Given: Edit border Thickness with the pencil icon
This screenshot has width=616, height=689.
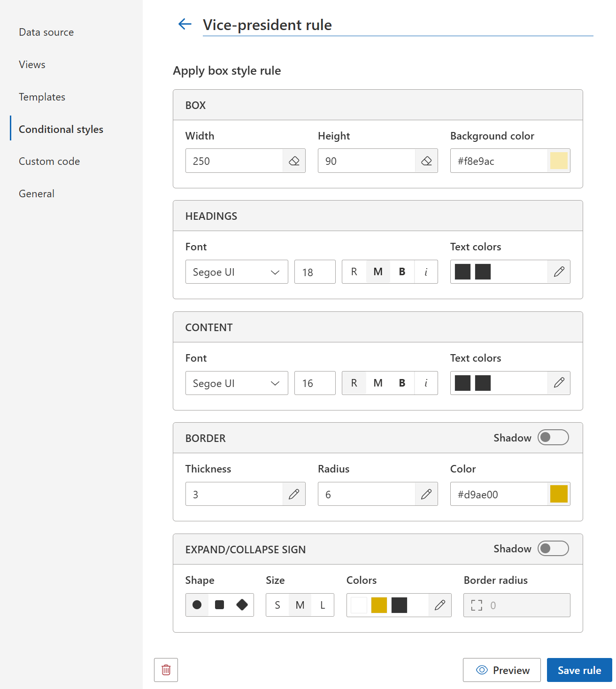Looking at the screenshot, I should click(x=294, y=494).
